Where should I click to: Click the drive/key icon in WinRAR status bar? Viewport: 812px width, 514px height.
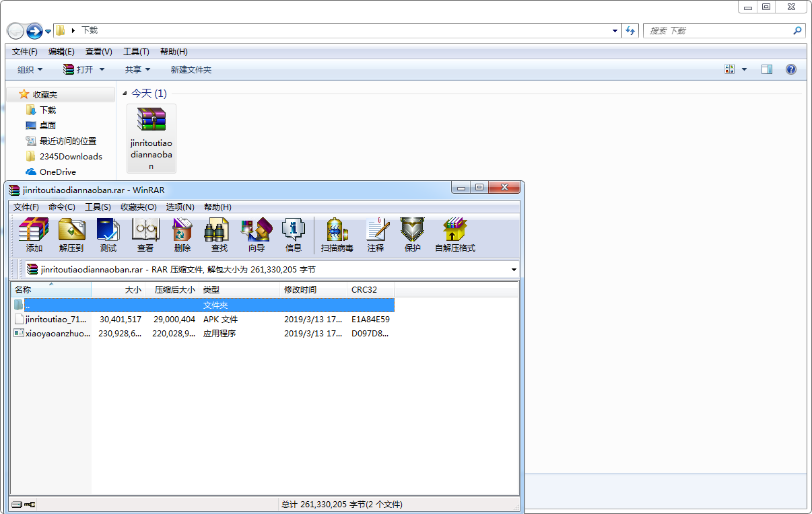tap(24, 504)
